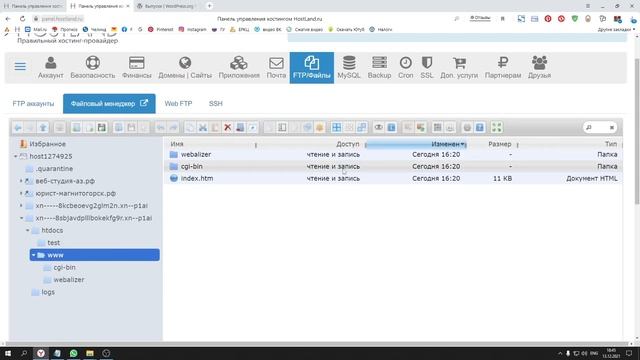Switch to the SSH tab
This screenshot has width=640, height=360.
point(216,104)
